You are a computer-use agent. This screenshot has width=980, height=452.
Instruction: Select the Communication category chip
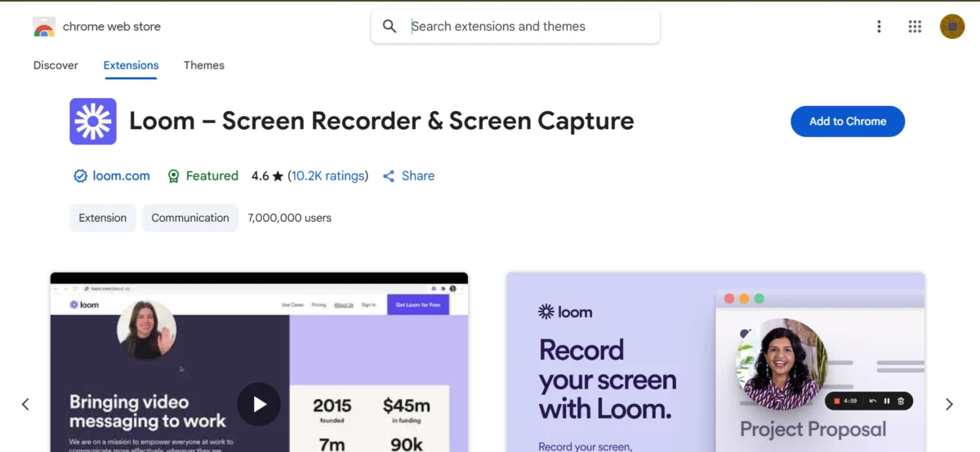pos(190,218)
